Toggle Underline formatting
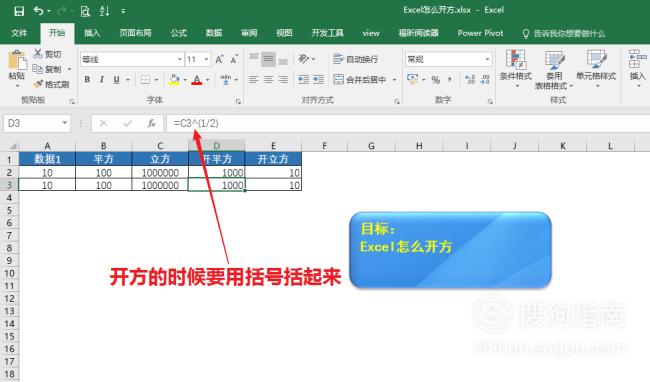 [x=116, y=80]
